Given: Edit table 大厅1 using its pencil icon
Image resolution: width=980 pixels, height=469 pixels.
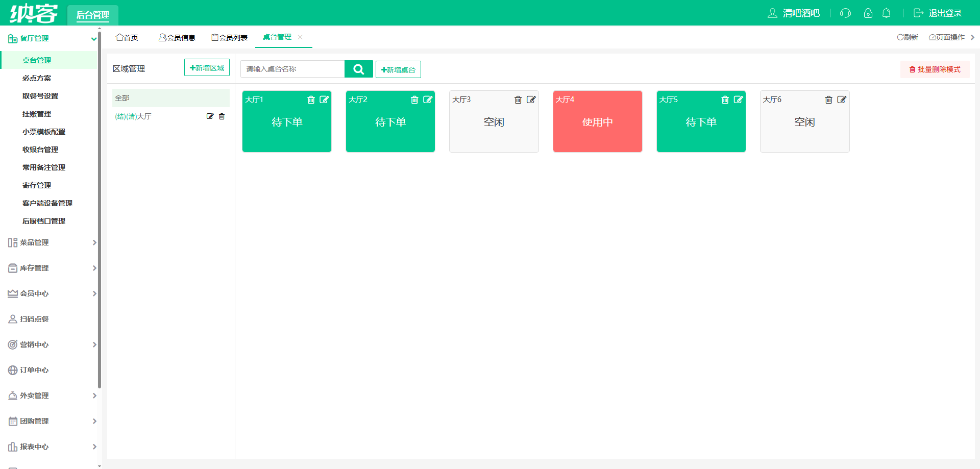Looking at the screenshot, I should point(324,100).
